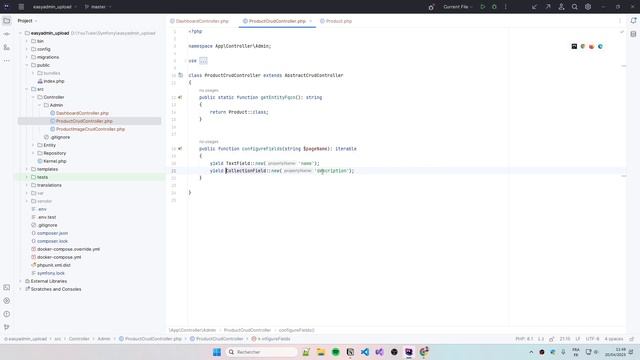Open the Commit tool window icon
The width and height of the screenshot is (640, 360).
[x=7, y=34]
